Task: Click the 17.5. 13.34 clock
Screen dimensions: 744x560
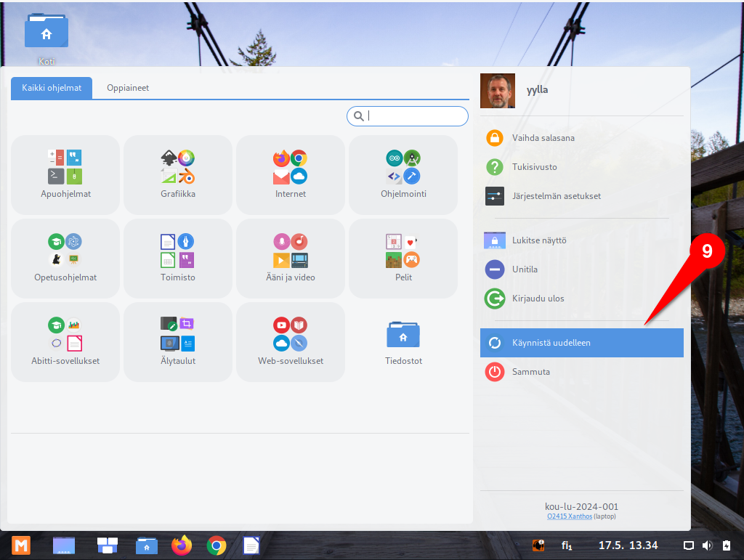Action: tap(628, 545)
